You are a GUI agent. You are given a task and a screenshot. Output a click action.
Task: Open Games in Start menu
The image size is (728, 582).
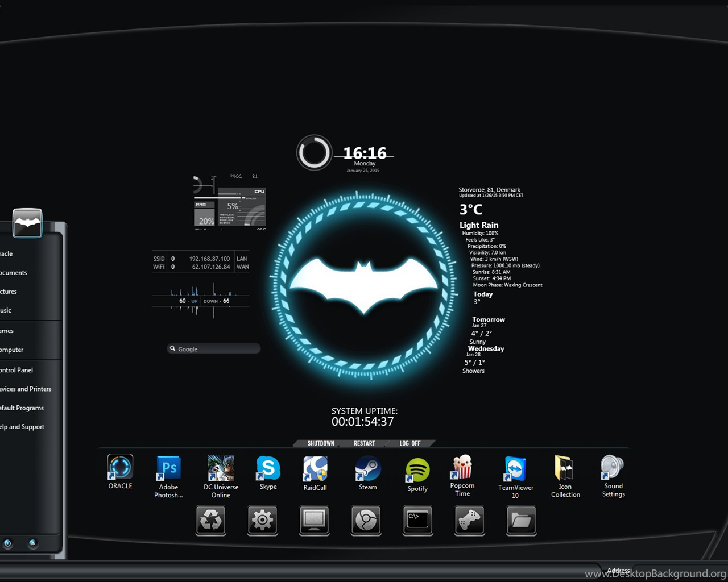click(x=7, y=331)
